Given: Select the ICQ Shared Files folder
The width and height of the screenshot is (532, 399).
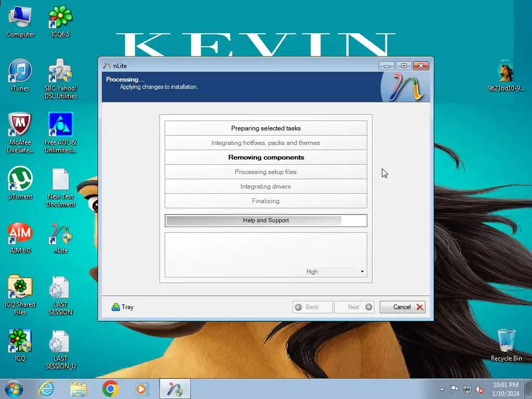Looking at the screenshot, I should [20, 295].
